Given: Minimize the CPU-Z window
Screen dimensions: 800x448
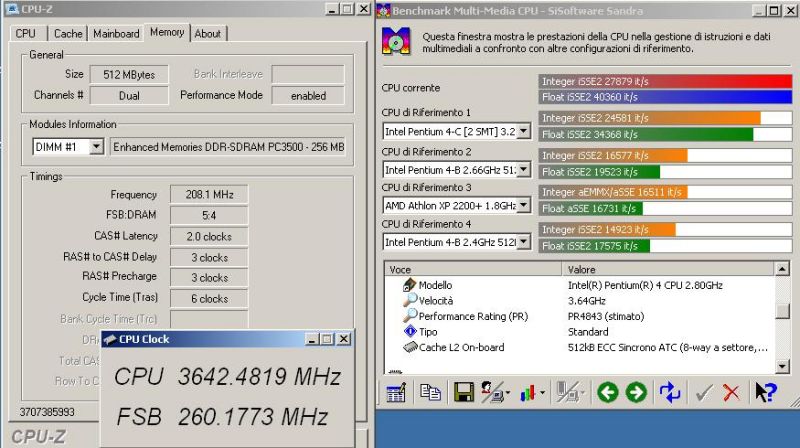Looking at the screenshot, I should [332, 9].
